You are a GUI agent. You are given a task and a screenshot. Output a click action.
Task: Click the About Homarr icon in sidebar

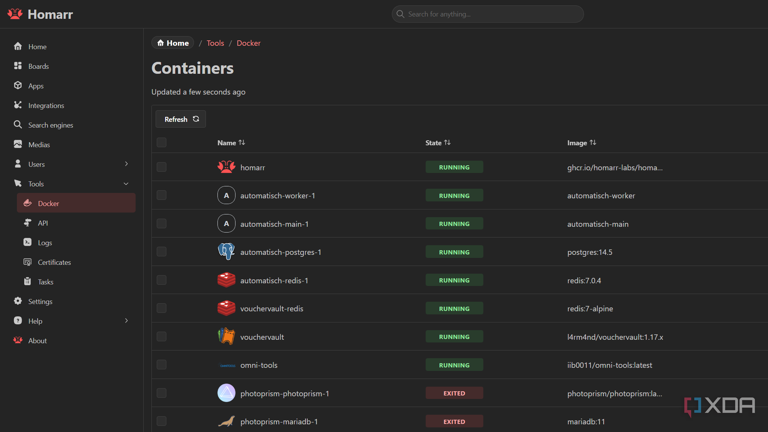(x=18, y=340)
